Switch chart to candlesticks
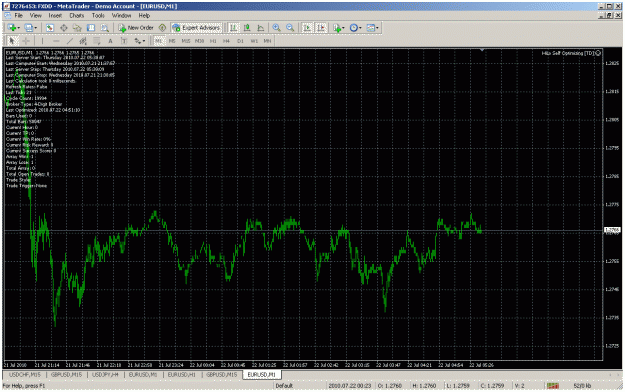 click(x=247, y=28)
